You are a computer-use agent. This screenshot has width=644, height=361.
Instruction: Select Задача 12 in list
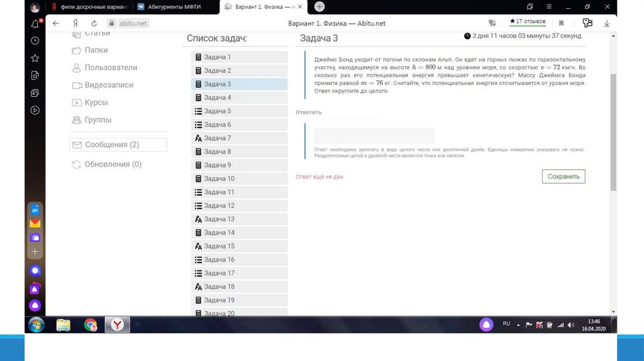tap(239, 206)
